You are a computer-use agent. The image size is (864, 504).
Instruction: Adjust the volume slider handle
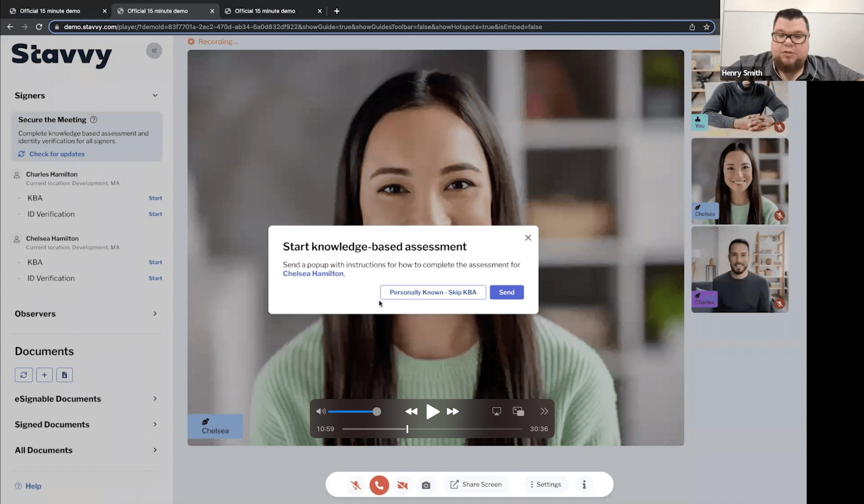tap(377, 411)
